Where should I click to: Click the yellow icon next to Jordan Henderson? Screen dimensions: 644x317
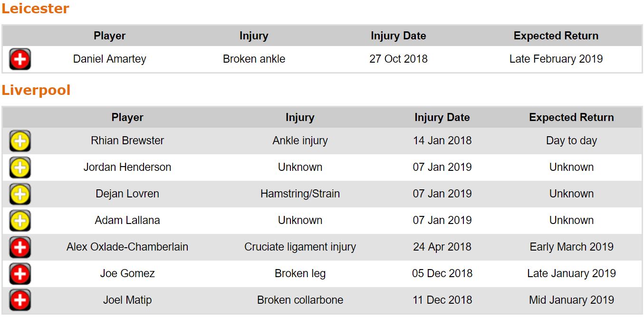(x=20, y=168)
